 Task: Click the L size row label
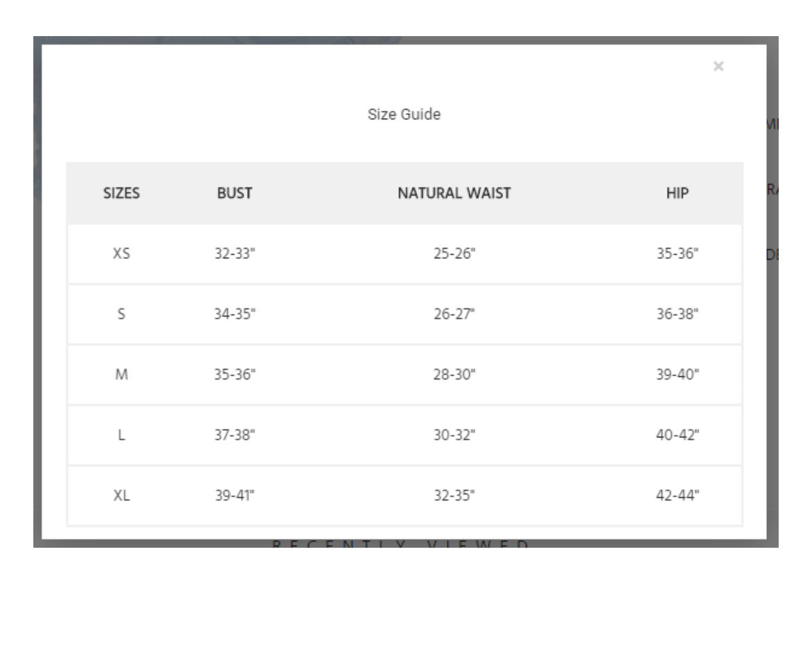click(x=121, y=435)
